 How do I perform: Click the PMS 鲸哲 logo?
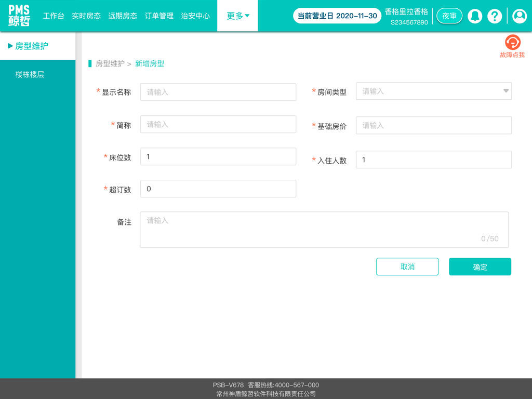tap(19, 16)
